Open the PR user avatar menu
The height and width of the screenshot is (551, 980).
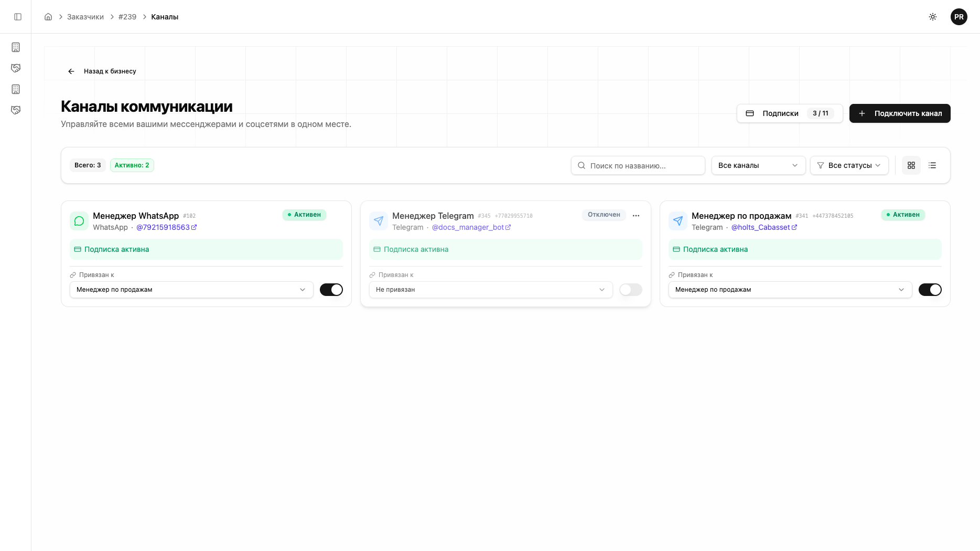click(959, 17)
